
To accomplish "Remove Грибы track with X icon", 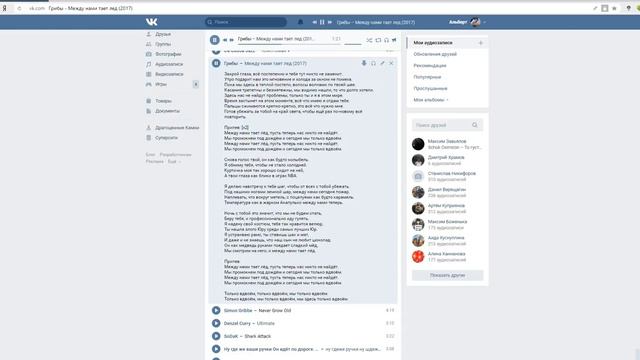I will 391,63.
